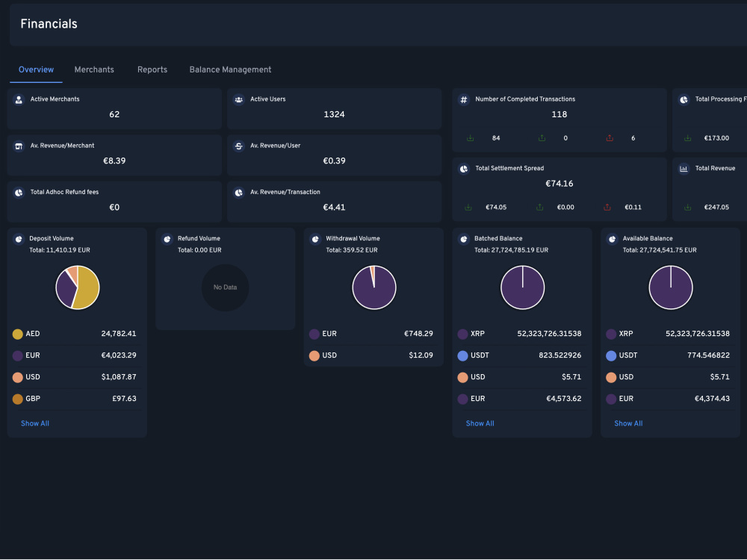The height and width of the screenshot is (560, 747).
Task: Click the EUR purple swatch in Deposit Volume
Action: (18, 355)
